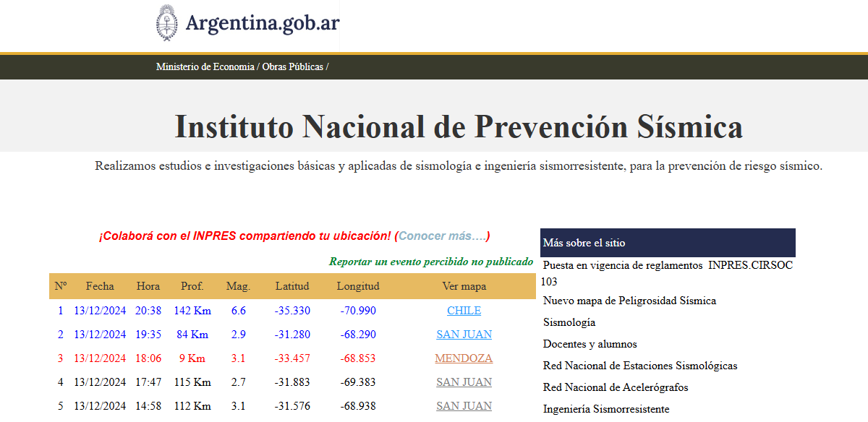868x422 pixels.
Task: Open the Ministerio de Economía breadcrumb link
Action: (x=205, y=66)
